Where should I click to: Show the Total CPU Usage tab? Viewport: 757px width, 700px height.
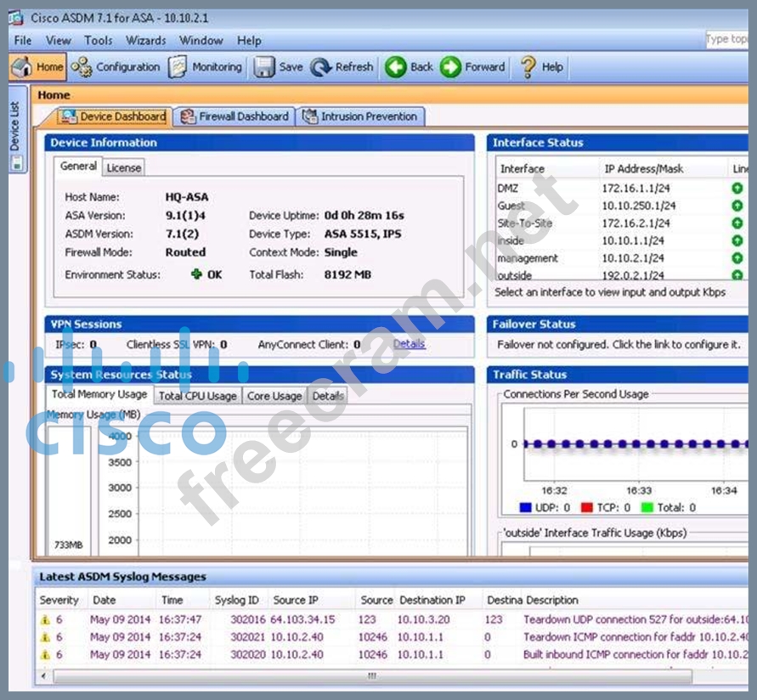pos(197,396)
